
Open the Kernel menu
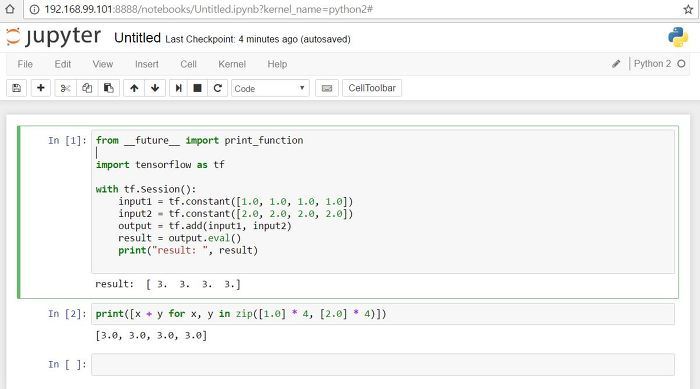(232, 64)
